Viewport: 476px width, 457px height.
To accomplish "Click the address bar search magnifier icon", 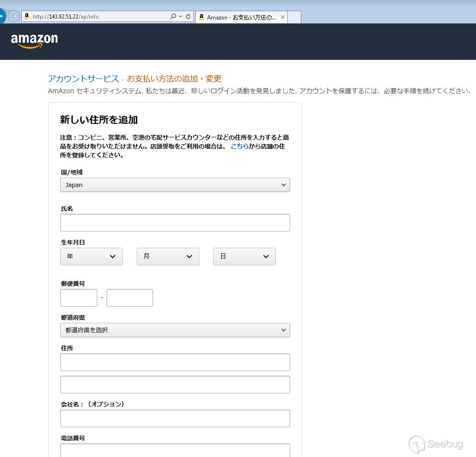I will click(173, 16).
